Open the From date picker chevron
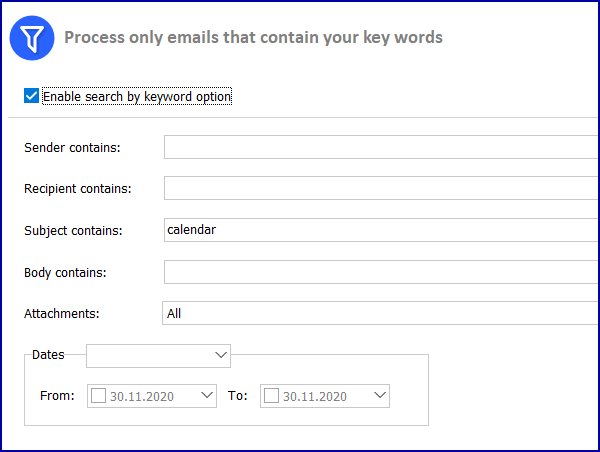This screenshot has height=452, width=600. tap(207, 395)
